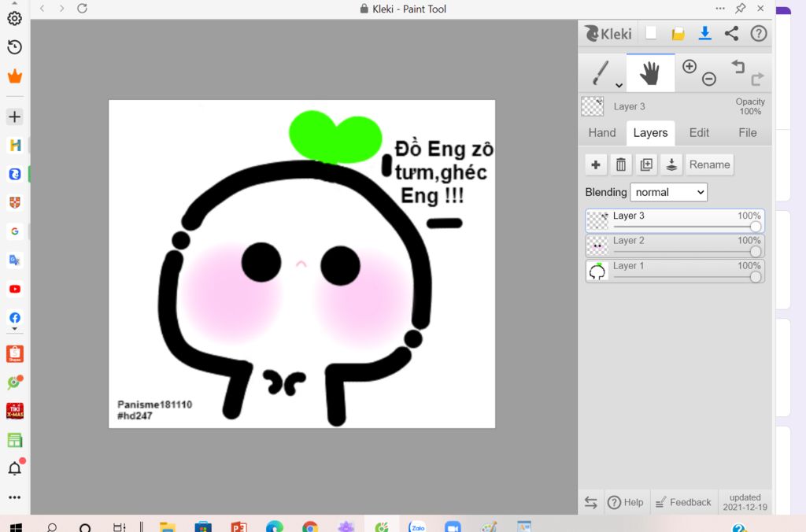Open the panel's more options menu
This screenshot has width=806, height=532.
720,8
